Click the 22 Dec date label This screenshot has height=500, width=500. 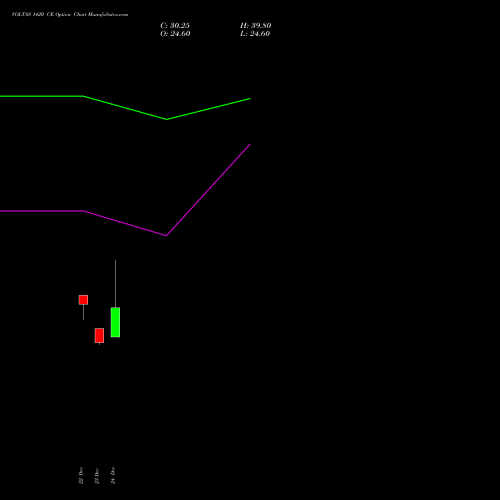coord(81,475)
